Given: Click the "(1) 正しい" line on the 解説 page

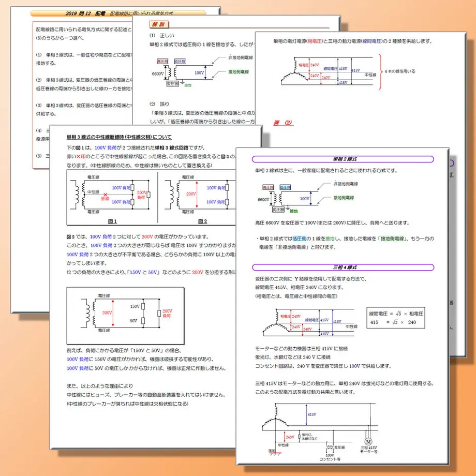Looking at the screenshot, I should click(161, 36).
